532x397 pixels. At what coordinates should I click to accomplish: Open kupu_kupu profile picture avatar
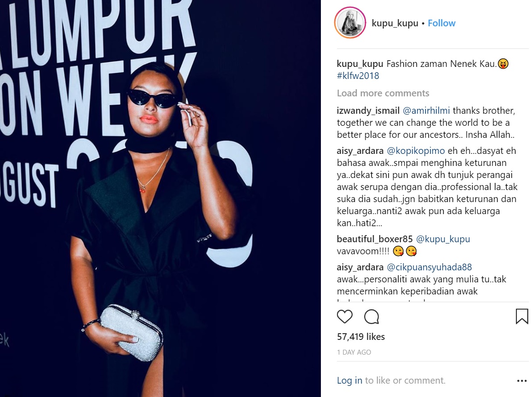coord(350,23)
